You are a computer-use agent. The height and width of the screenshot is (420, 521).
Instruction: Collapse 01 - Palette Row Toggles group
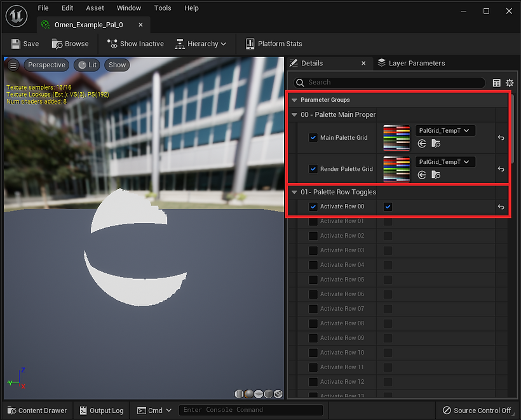294,192
